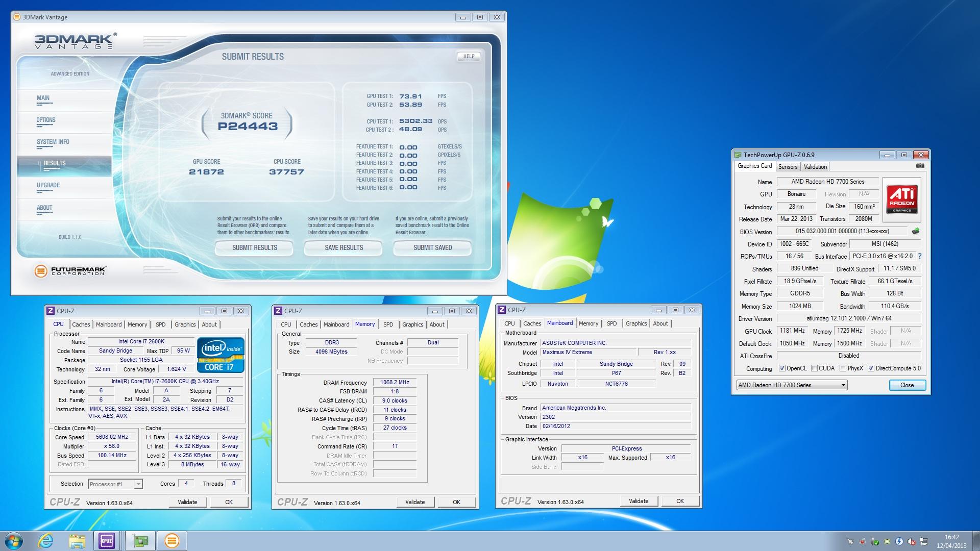This screenshot has width=980, height=551.
Task: Click the BIOS Version field in GPU-Z
Action: coord(842,231)
